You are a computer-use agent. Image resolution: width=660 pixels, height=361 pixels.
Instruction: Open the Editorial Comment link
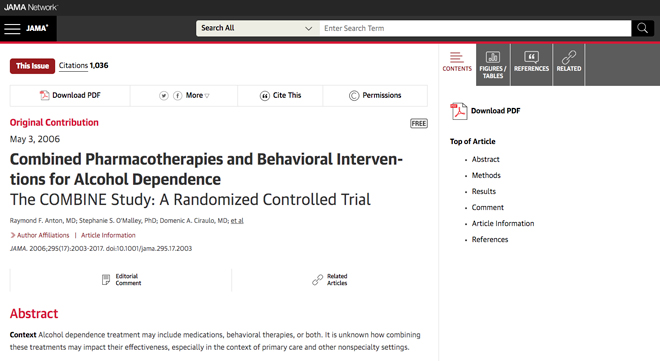(128, 279)
